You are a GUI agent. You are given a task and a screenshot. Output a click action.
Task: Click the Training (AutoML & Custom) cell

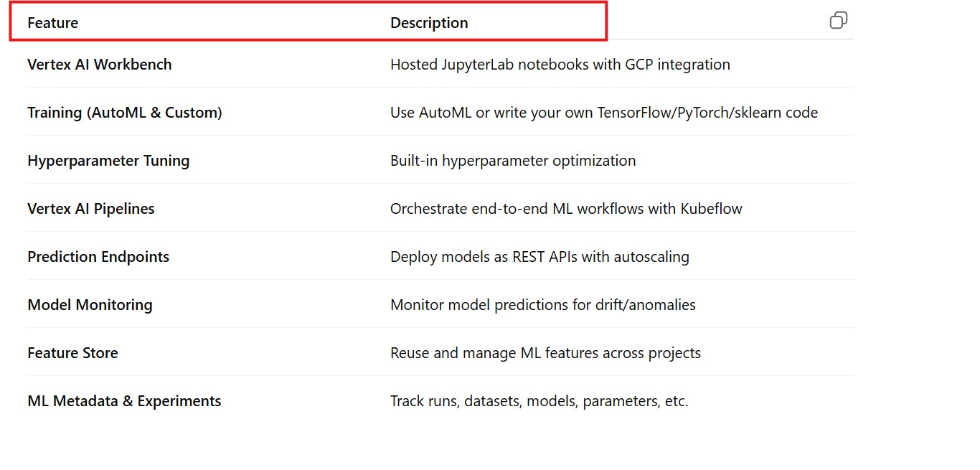[125, 113]
